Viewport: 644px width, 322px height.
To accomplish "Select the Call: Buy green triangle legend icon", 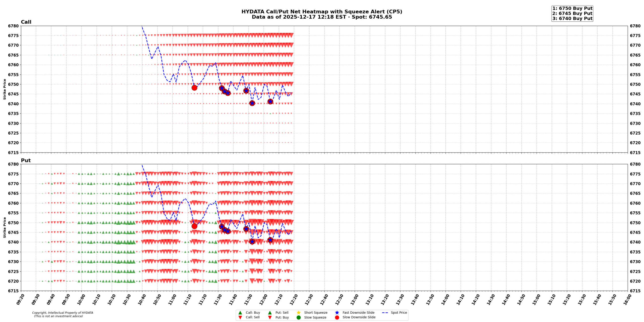I will [x=241, y=312].
